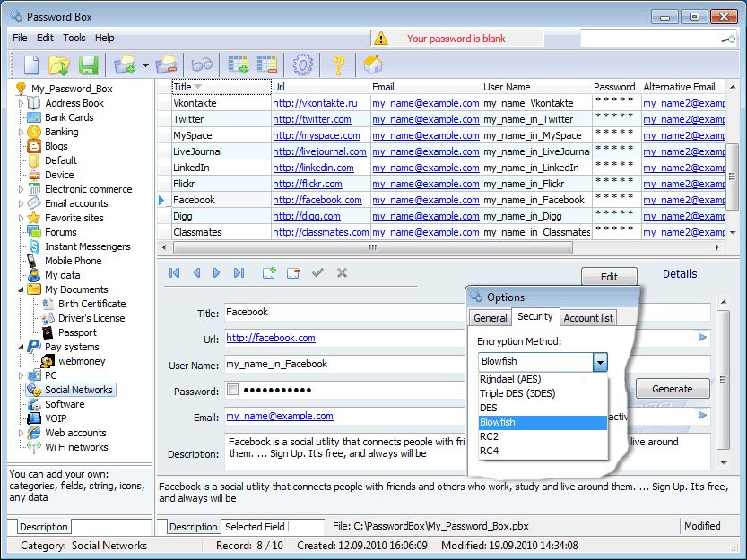747x560 pixels.
Task: Toggle the show password checkbox
Action: (x=232, y=390)
